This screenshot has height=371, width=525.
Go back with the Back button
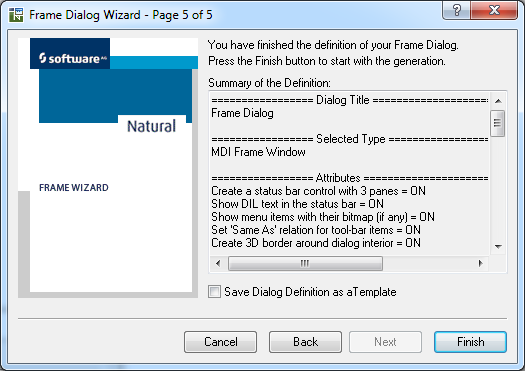coord(305,342)
